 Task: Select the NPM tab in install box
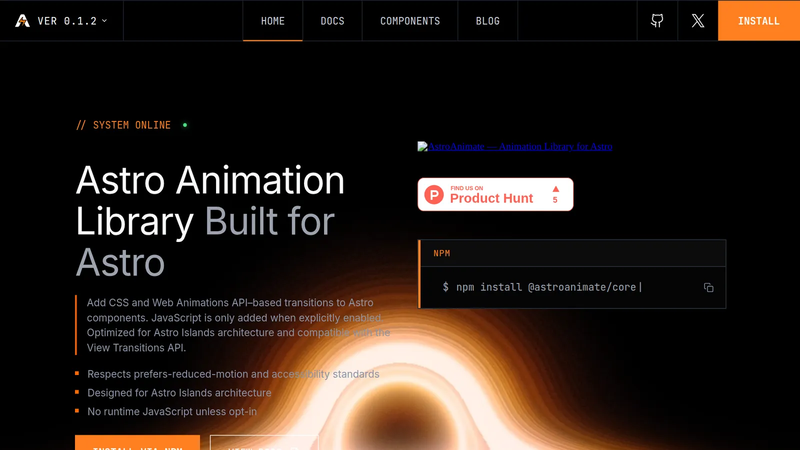click(442, 254)
